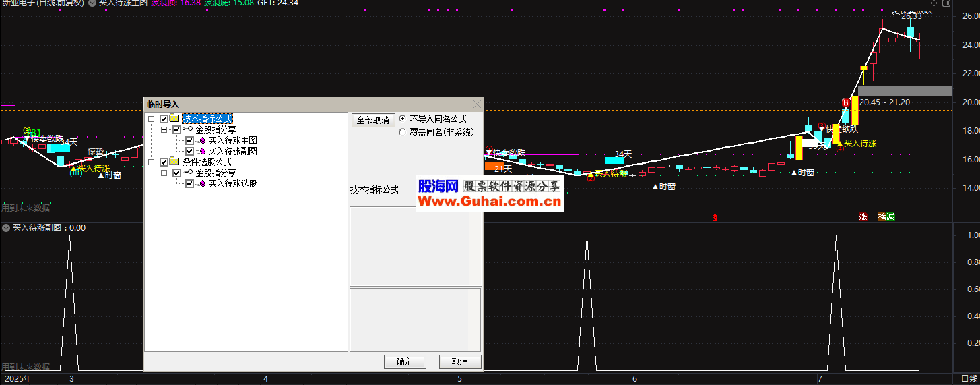The height and width of the screenshot is (385, 980).
Task: Click the 涨 tag icon below chart
Action: click(863, 217)
